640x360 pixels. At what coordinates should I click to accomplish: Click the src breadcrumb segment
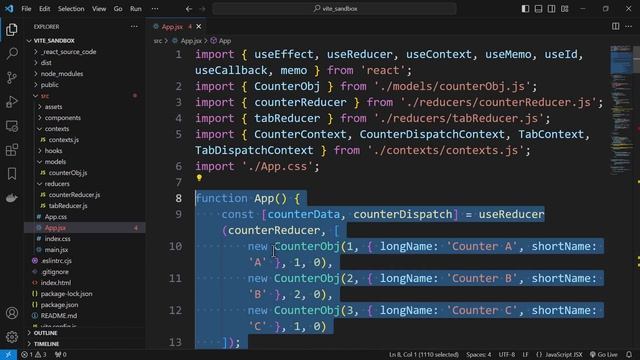coord(158,41)
